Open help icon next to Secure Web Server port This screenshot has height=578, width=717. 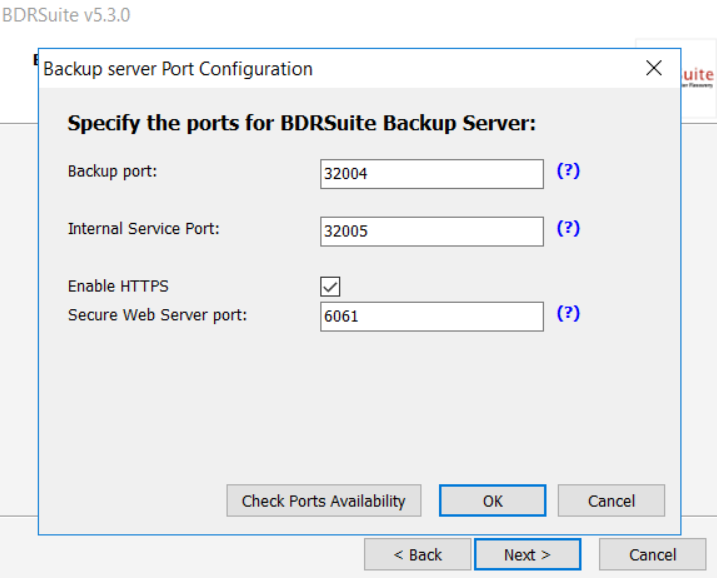(x=568, y=314)
